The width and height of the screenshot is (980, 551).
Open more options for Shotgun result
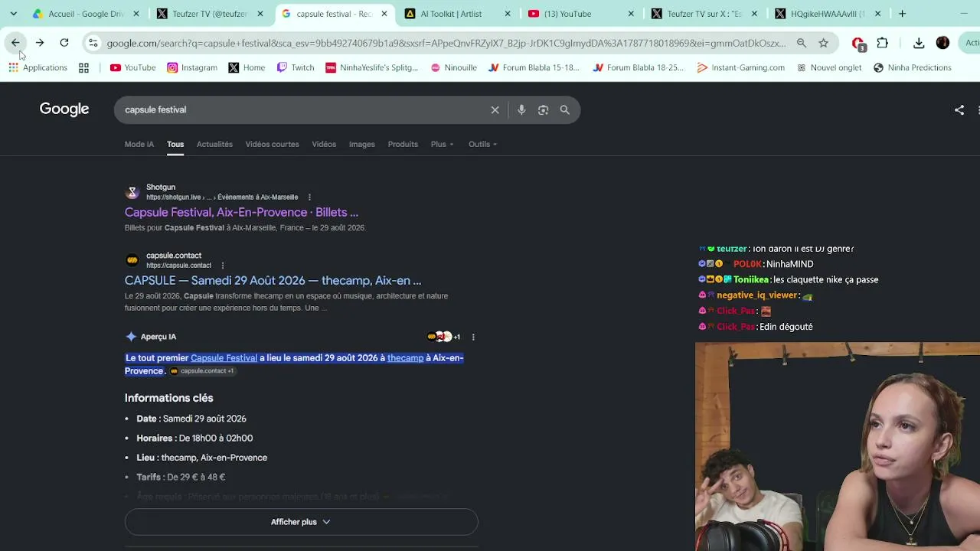point(309,197)
